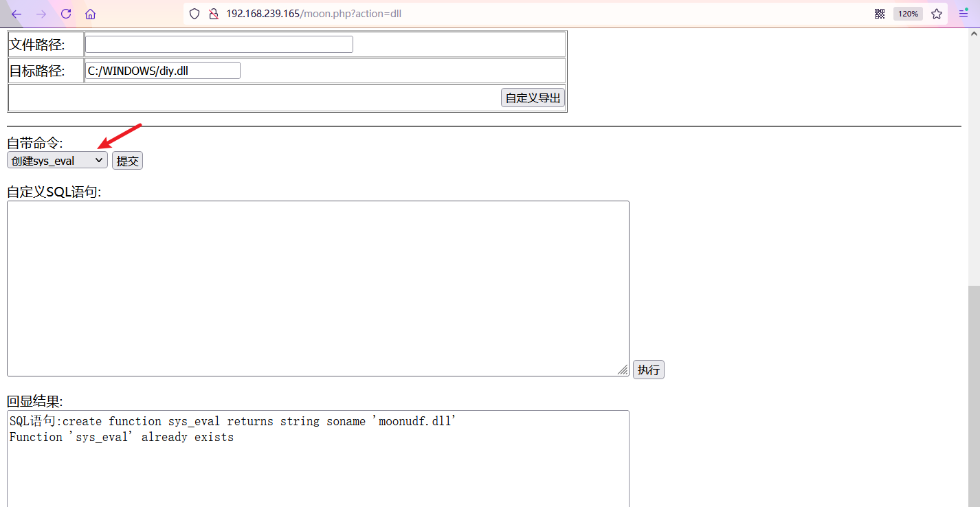Screen dimensions: 980x507
Task: Click inside the 自定义SQL语句 textarea
Action: point(318,289)
